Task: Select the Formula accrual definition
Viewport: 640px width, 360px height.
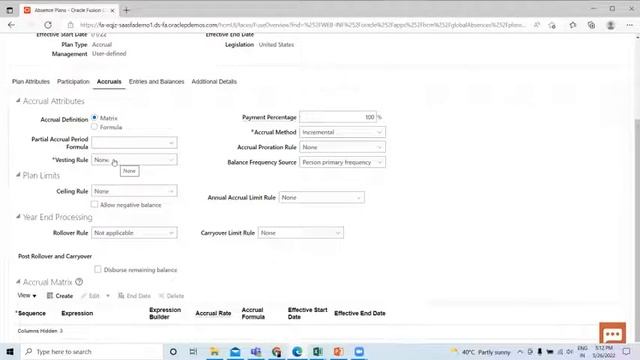Action: click(x=94, y=127)
